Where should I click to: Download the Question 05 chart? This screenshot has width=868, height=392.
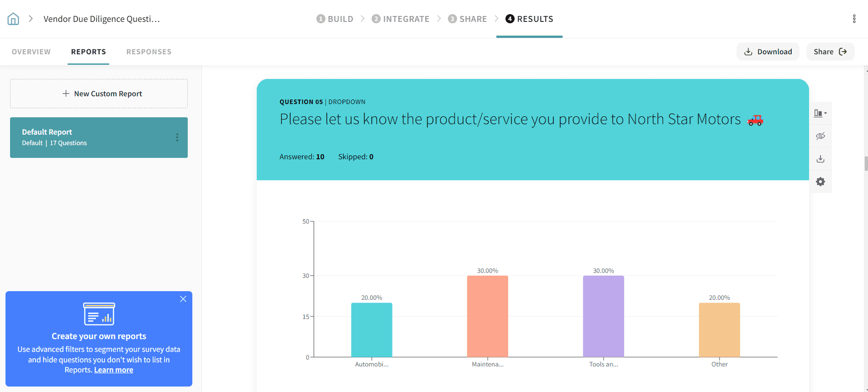coord(820,159)
